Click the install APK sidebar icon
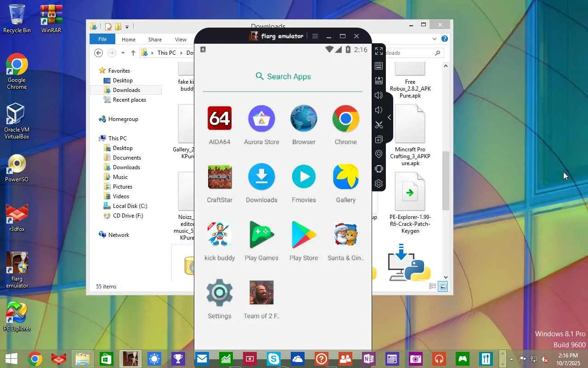 379,80
